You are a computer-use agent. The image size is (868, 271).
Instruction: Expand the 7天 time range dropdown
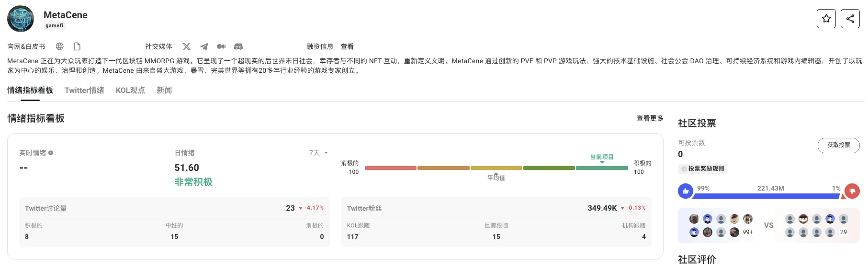pos(318,153)
